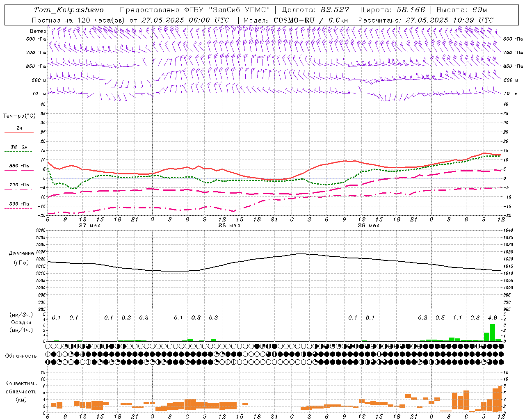Click the 'Td 2м' dew point legend label
The height and width of the screenshot is (420, 525).
click(x=19, y=147)
